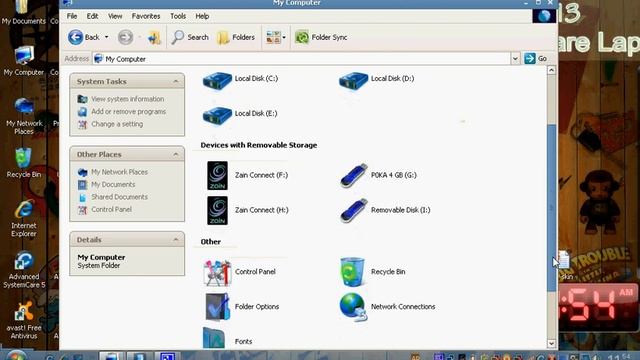
Task: Open Local Disk (E:) drive
Action: coord(240,115)
